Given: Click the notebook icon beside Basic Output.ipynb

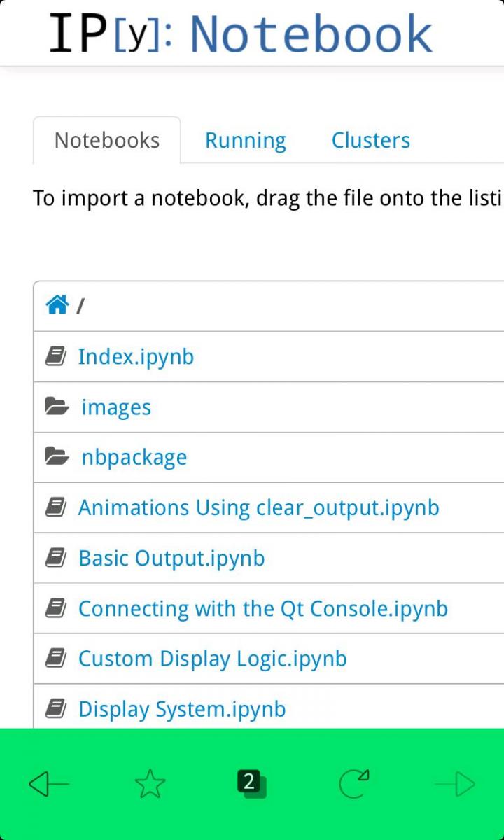Looking at the screenshot, I should point(56,558).
